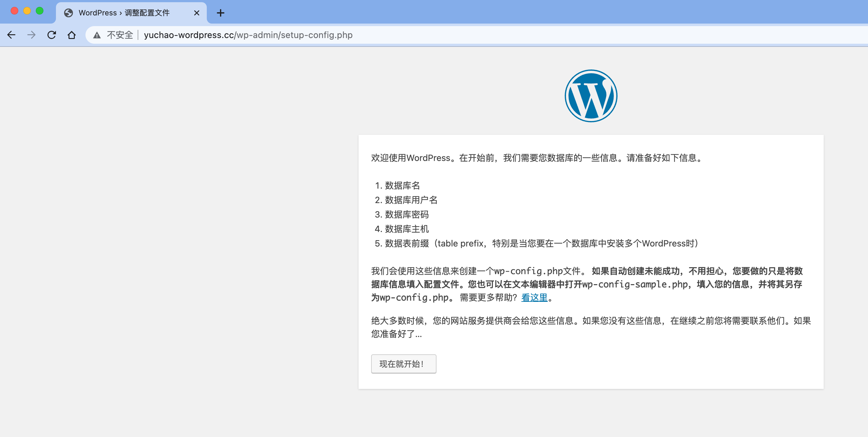The image size is (868, 437).
Task: Open the 看这里 help link
Action: click(534, 297)
